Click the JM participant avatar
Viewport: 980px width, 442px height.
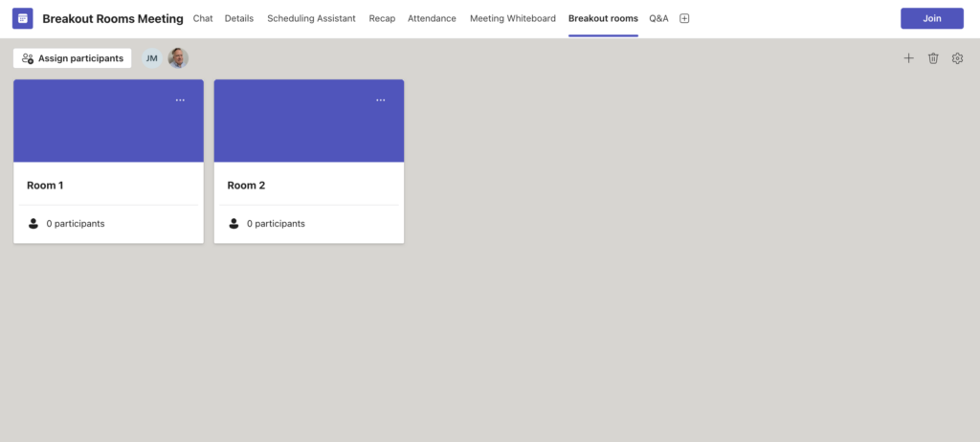coord(151,58)
